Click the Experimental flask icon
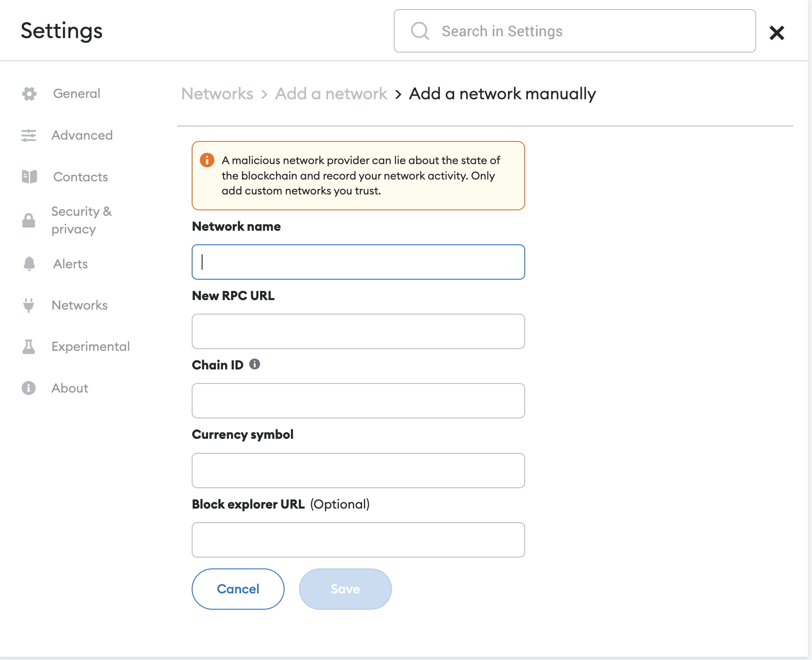This screenshot has height=660, width=812. 29,347
